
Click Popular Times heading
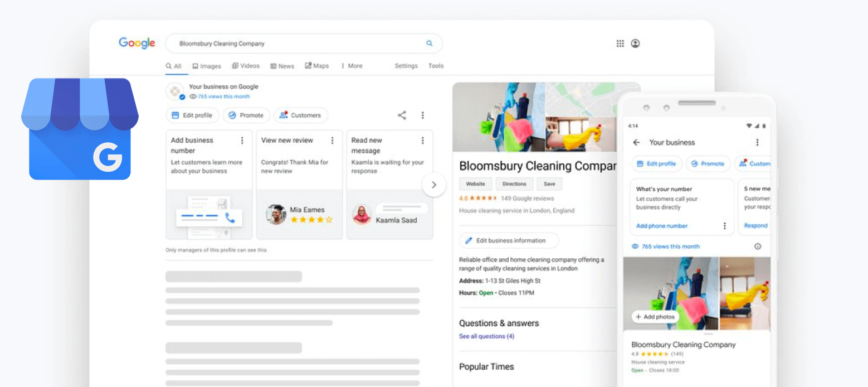tap(486, 366)
